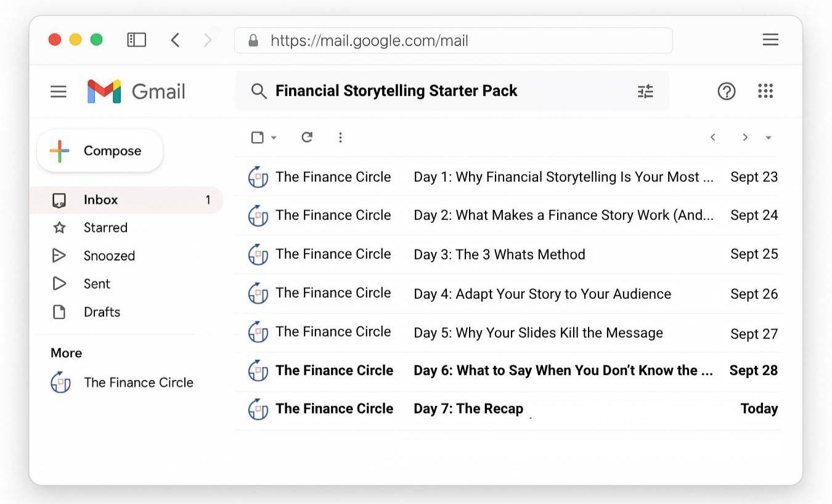Click the Sept 23 date
The height and width of the screenshot is (504, 832).
point(754,177)
